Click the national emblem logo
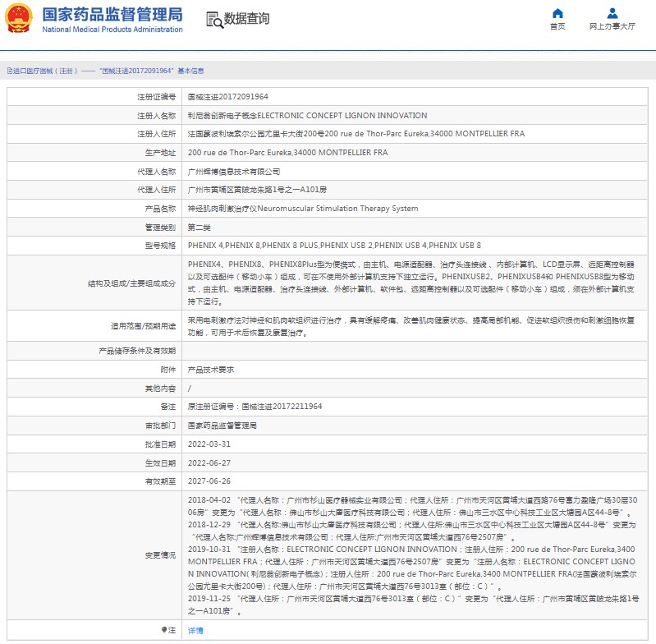 (x=18, y=17)
